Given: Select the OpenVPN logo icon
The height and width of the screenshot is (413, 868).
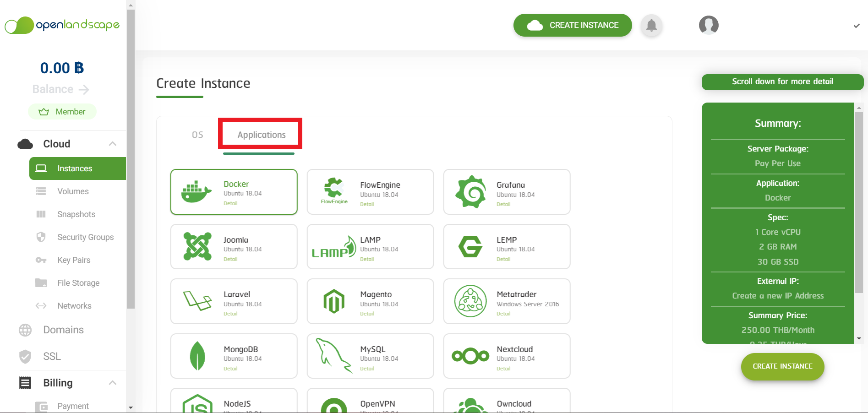Looking at the screenshot, I should pyautogui.click(x=334, y=405).
